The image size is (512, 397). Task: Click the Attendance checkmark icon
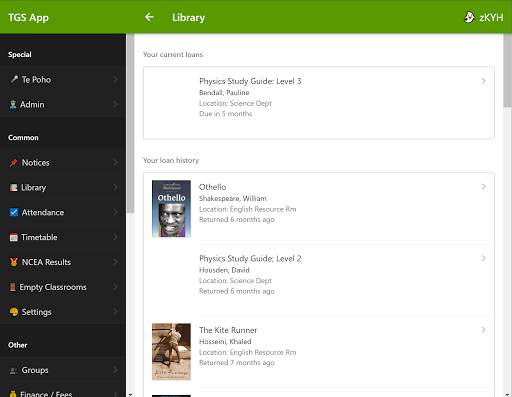14,212
